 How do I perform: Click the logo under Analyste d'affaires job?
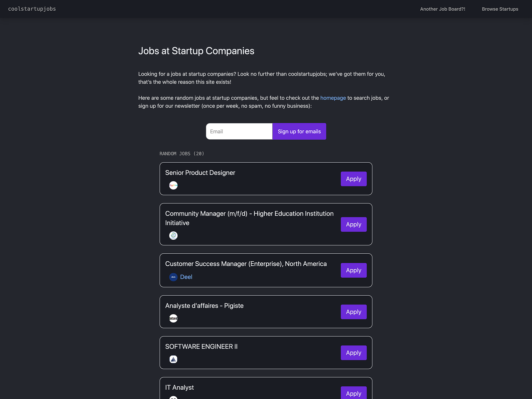click(x=173, y=319)
